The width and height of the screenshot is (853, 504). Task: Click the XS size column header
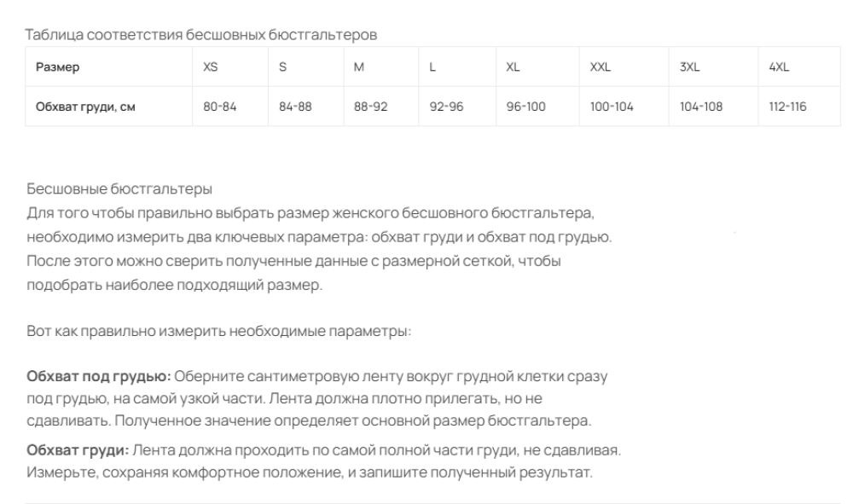[230, 67]
